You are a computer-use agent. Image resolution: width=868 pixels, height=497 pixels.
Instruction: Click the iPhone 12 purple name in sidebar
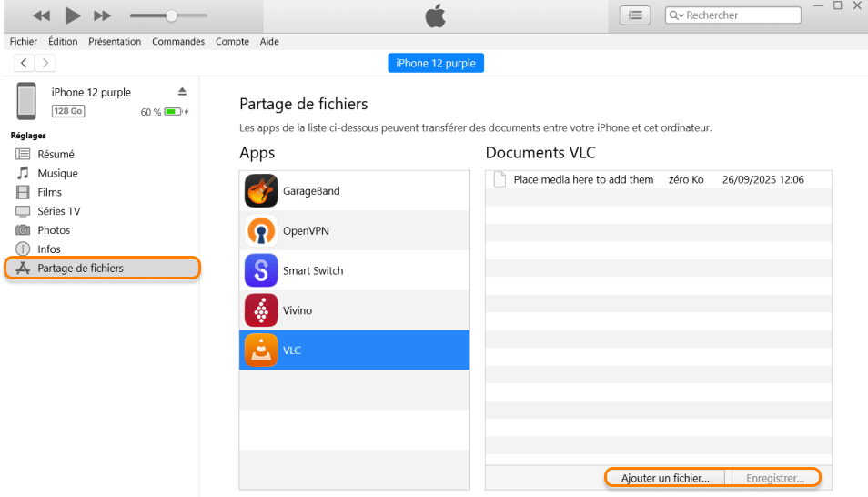pyautogui.click(x=91, y=93)
